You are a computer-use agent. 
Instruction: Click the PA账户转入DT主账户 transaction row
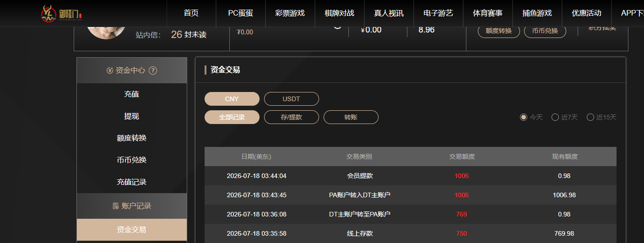point(411,195)
